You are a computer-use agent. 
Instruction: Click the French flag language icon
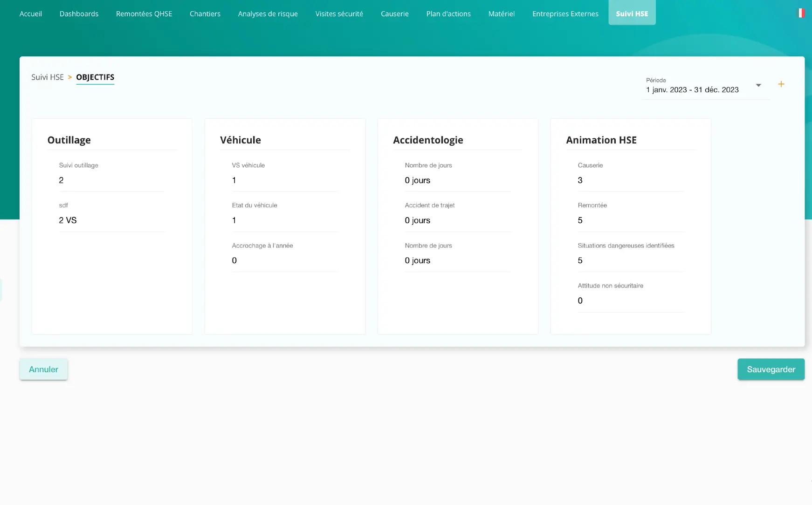pyautogui.click(x=801, y=14)
